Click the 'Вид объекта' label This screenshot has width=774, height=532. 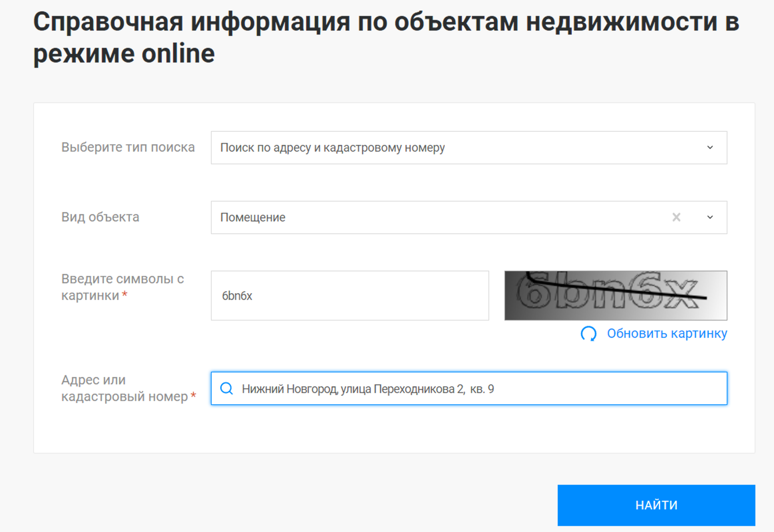[100, 217]
